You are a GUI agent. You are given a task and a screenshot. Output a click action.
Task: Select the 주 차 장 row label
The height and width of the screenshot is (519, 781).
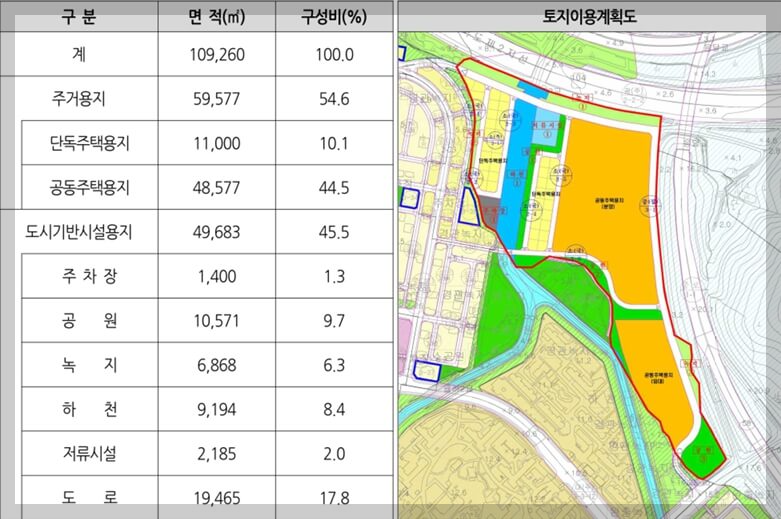pos(90,276)
